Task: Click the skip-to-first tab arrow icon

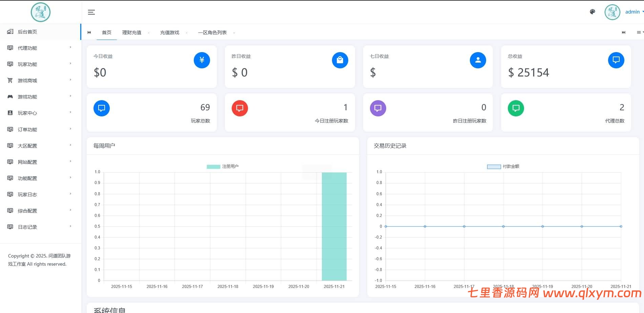Action: [89, 32]
